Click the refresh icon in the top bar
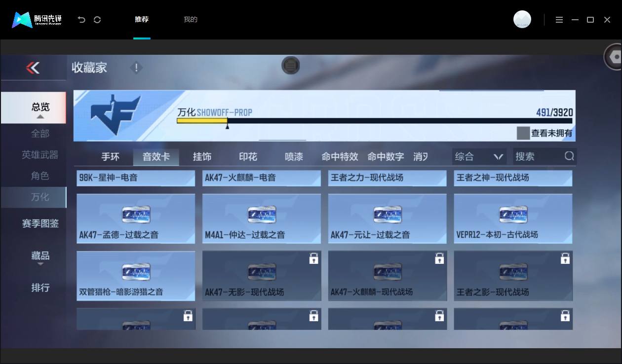Viewport: 622px width, 364px height. 97,20
